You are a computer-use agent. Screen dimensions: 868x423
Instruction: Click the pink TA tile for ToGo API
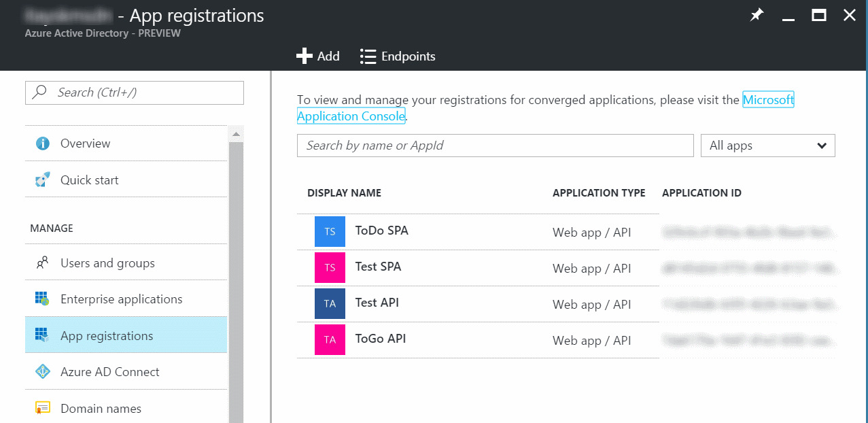pyautogui.click(x=330, y=340)
